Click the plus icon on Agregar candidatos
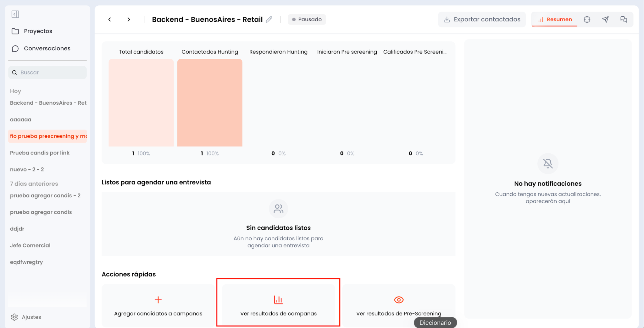This screenshot has height=328, width=644. (x=158, y=300)
